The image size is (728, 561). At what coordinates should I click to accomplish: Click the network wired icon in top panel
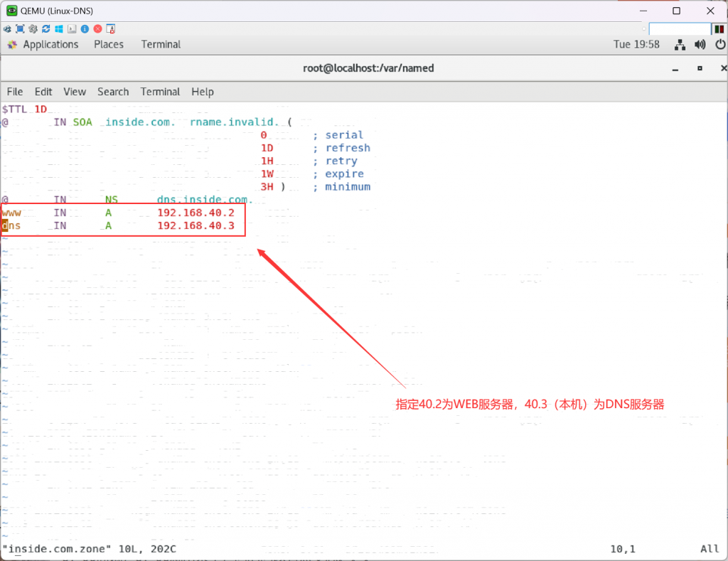[x=680, y=45]
